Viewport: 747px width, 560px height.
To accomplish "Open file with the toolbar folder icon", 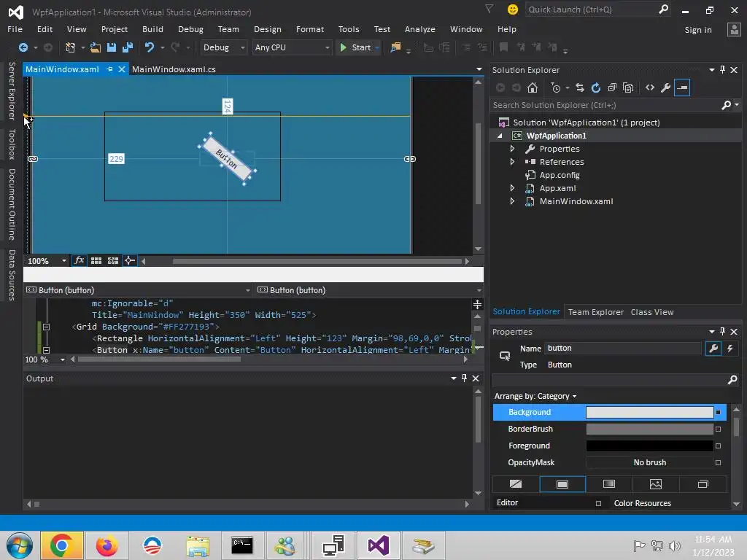I will click(x=96, y=47).
